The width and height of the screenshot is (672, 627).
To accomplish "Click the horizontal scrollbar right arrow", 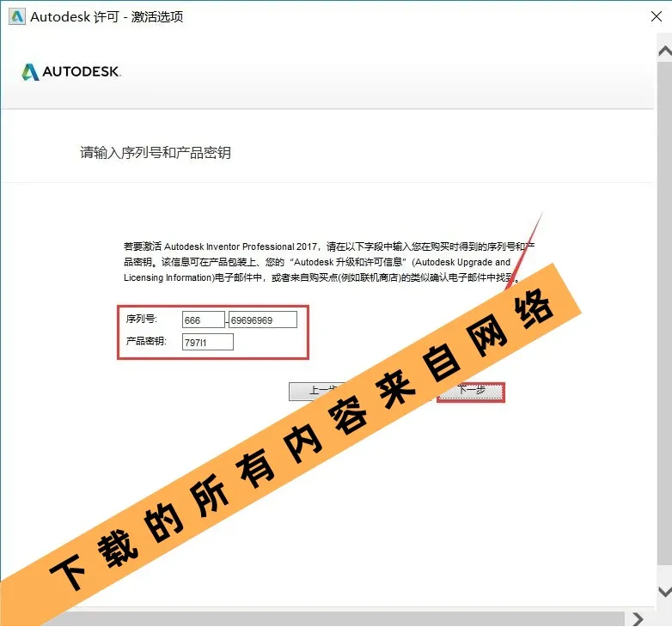I will [x=638, y=619].
